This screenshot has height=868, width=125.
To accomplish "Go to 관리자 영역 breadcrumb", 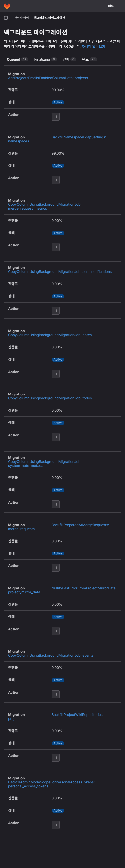I will 21,18.
